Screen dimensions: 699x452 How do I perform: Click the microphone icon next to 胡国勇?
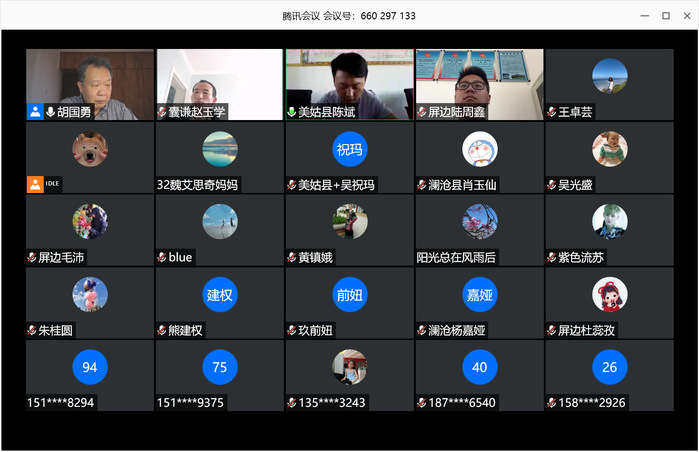(x=50, y=112)
